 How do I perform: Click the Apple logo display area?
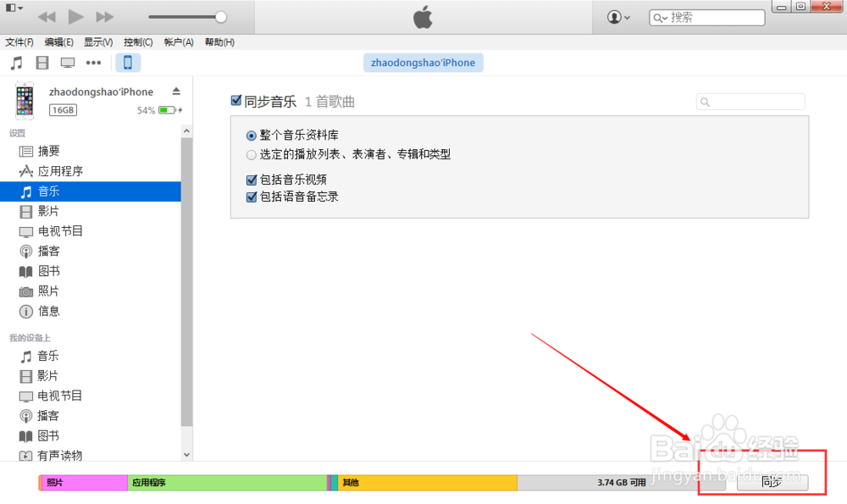pyautogui.click(x=423, y=17)
